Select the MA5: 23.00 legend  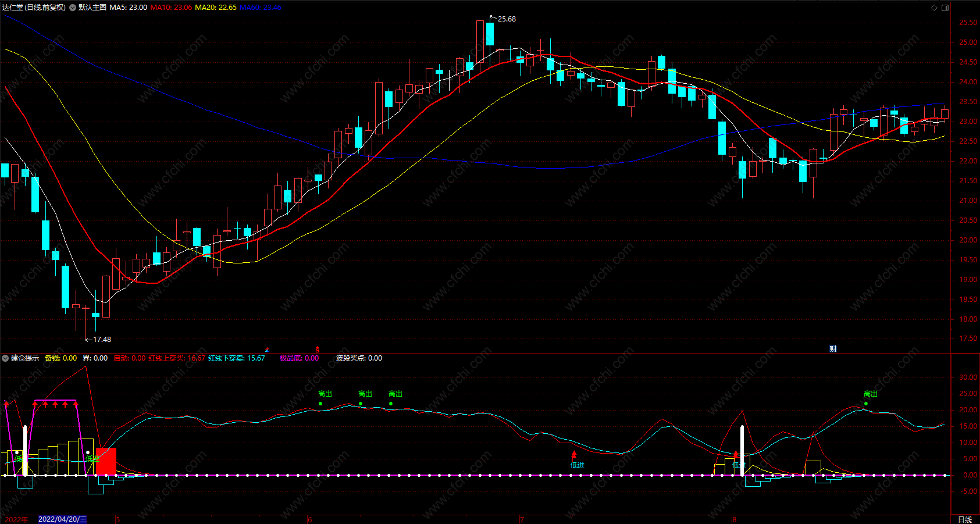129,8
